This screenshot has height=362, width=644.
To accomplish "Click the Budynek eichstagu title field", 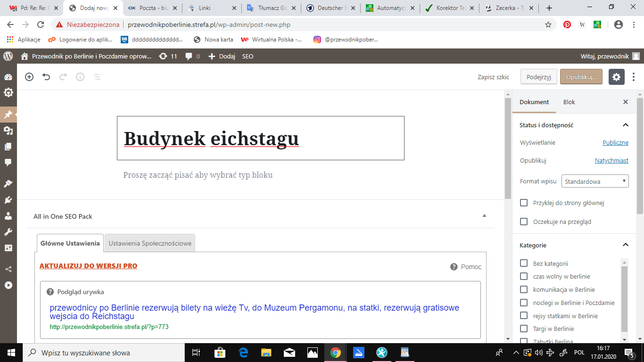I will (x=260, y=139).
